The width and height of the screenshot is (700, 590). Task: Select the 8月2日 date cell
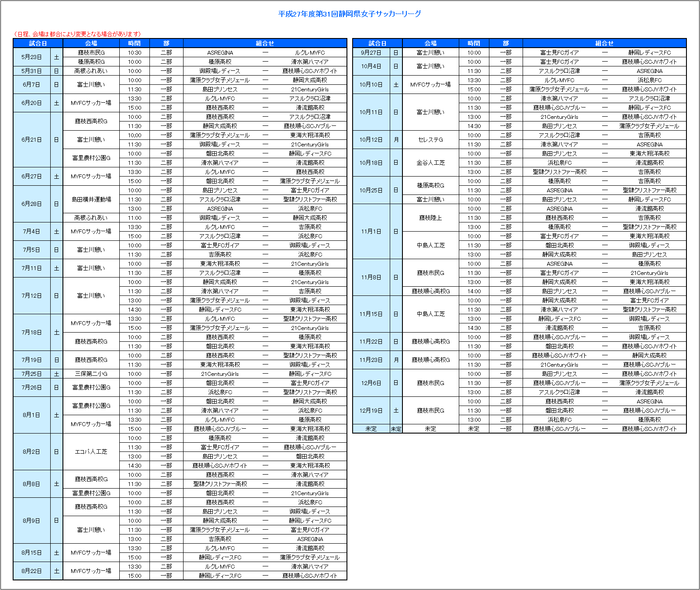32,452
